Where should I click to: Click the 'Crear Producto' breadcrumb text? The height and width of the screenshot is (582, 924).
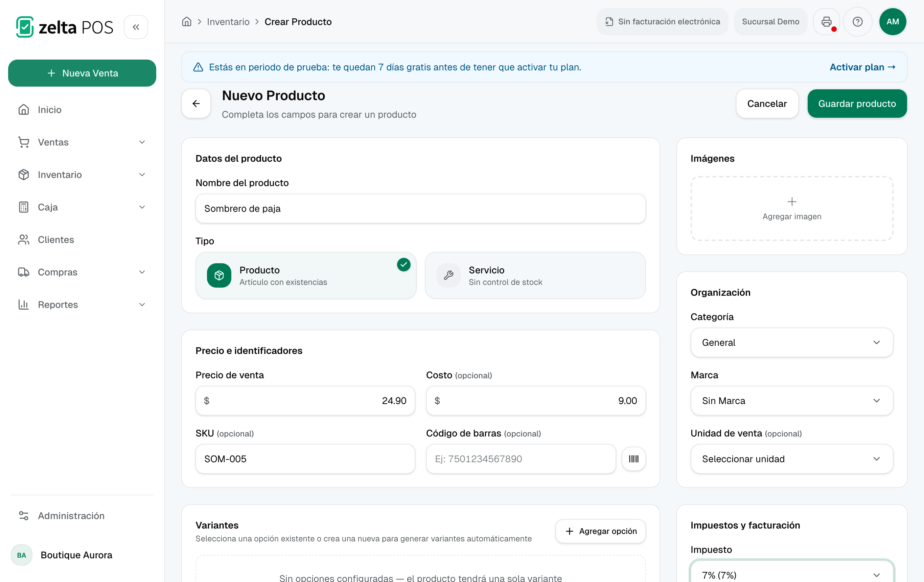pos(298,22)
